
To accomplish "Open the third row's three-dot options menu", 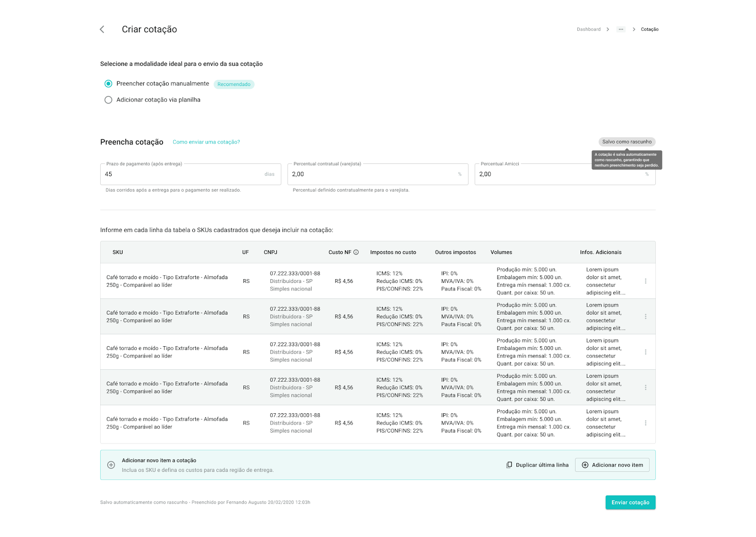I will pyautogui.click(x=645, y=352).
